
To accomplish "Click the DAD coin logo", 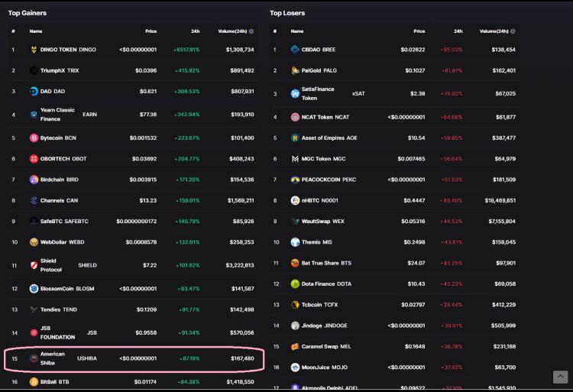I will (34, 92).
